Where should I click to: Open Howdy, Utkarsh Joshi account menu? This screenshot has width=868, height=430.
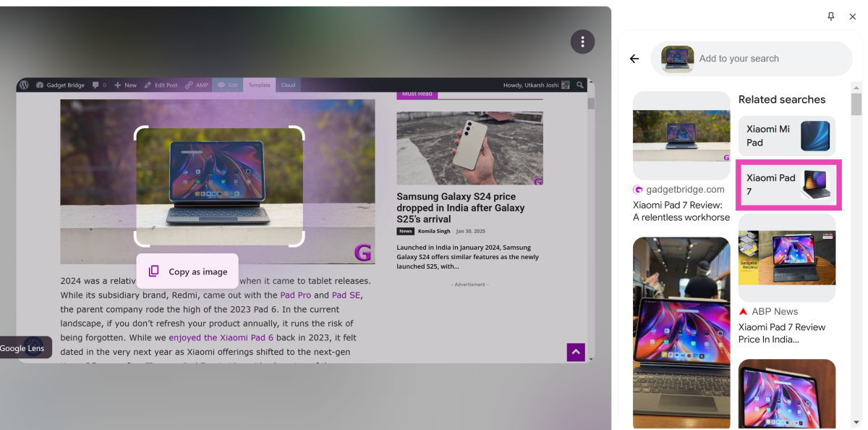click(x=536, y=85)
